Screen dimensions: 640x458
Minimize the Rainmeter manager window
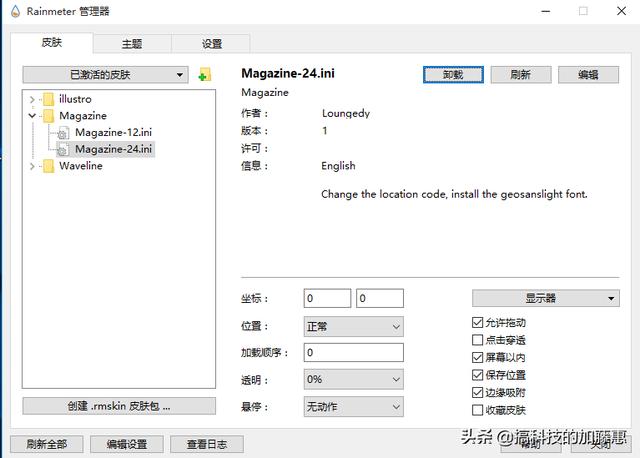coord(546,11)
